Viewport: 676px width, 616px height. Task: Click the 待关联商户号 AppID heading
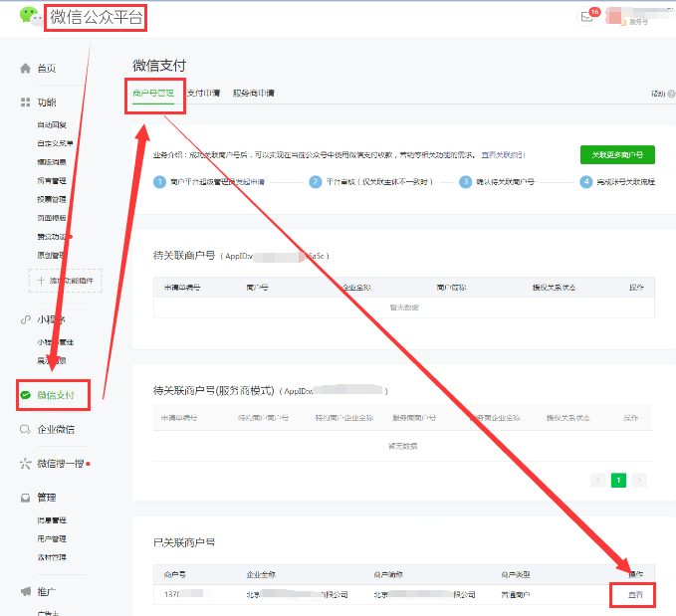coord(241,256)
